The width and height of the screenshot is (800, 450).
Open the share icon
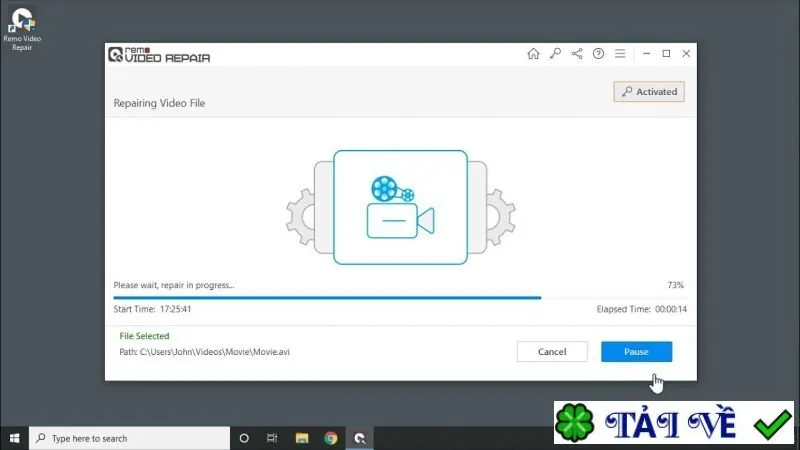pyautogui.click(x=577, y=54)
